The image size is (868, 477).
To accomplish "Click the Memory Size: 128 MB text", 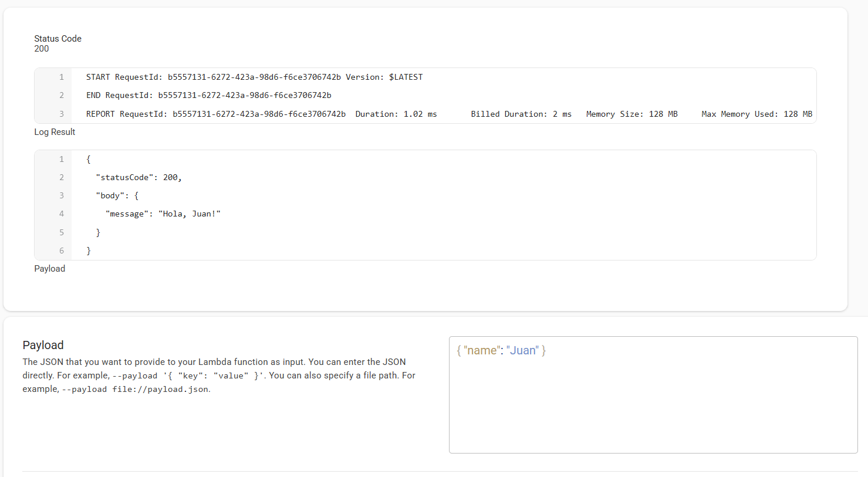I will [x=631, y=113].
